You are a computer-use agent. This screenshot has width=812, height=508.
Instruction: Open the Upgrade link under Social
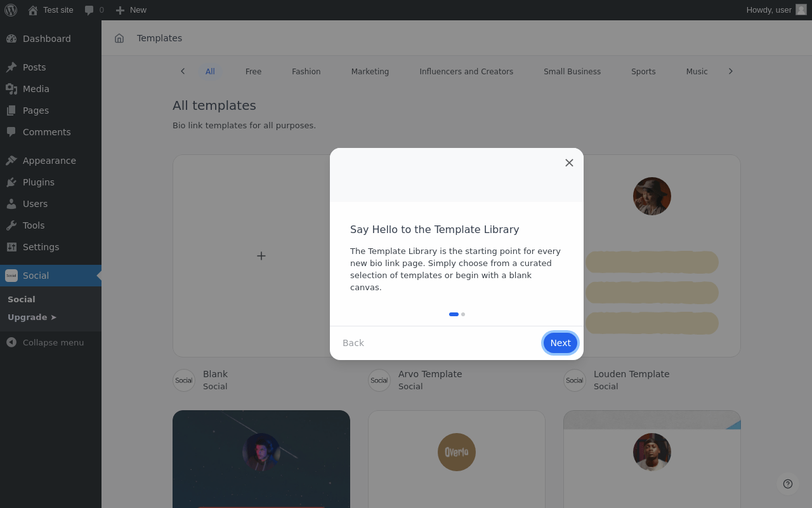coord(32,317)
